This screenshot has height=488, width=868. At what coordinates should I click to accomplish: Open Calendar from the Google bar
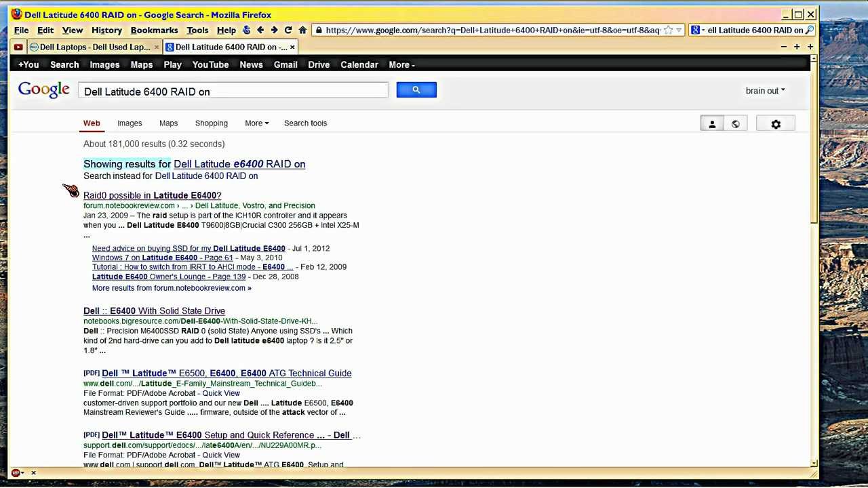359,64
